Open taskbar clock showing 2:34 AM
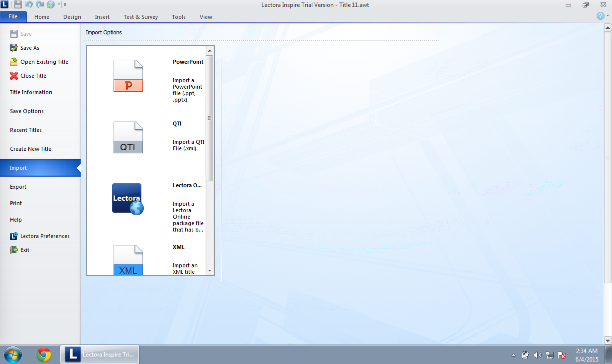This screenshot has width=612, height=364. (587, 355)
